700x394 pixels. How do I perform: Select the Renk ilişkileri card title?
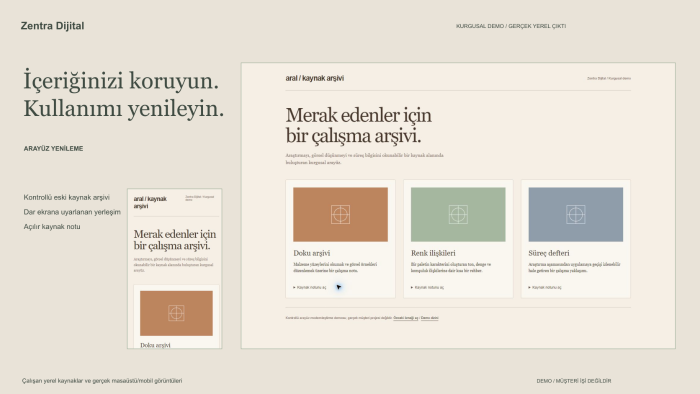(433, 253)
